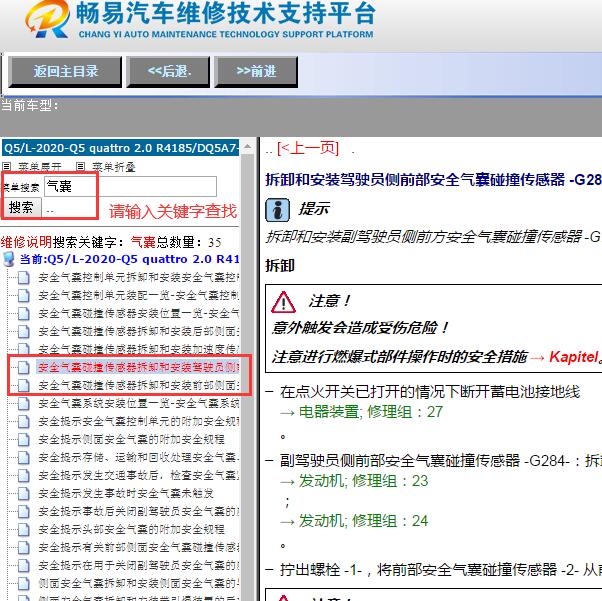Click the left panel vertical scrollbar track
The image size is (602, 601).
pos(248,376)
